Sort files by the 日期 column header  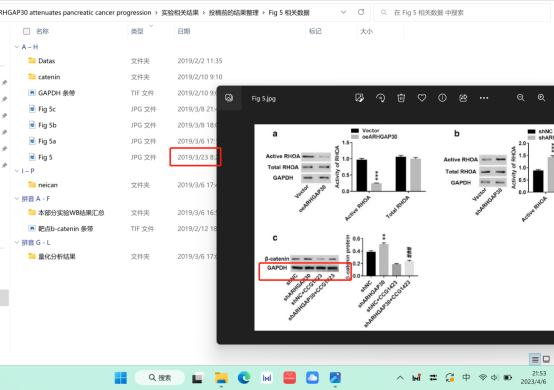(184, 31)
